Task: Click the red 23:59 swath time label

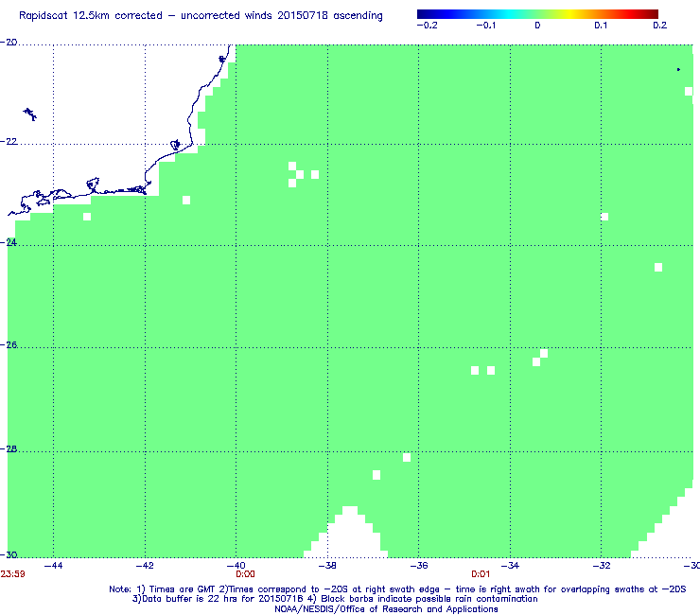Action: (12, 574)
